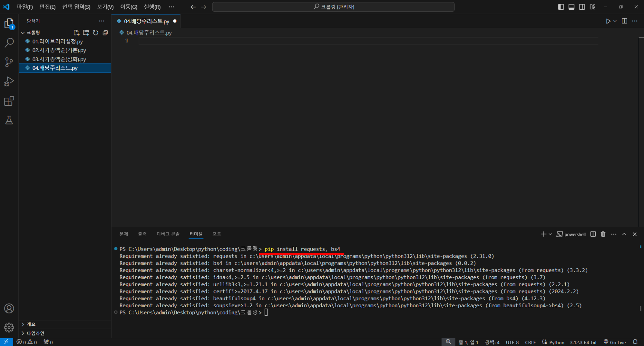644x346 pixels.
Task: Open the 파일(F) menu
Action: click(24, 7)
